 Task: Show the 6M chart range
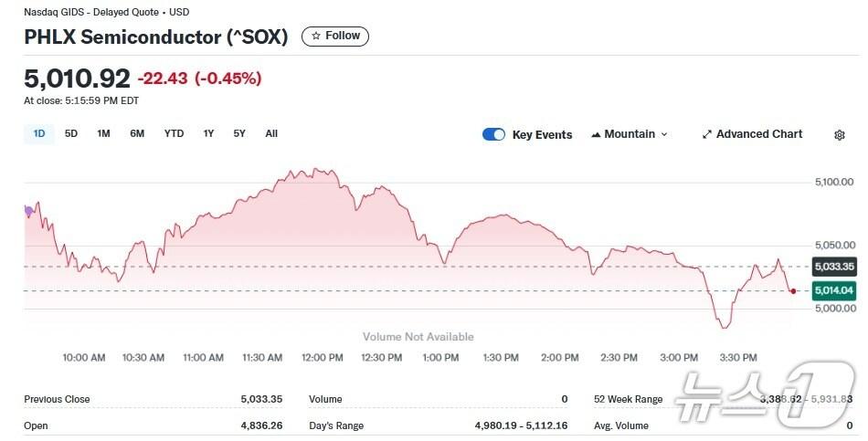[x=137, y=134]
